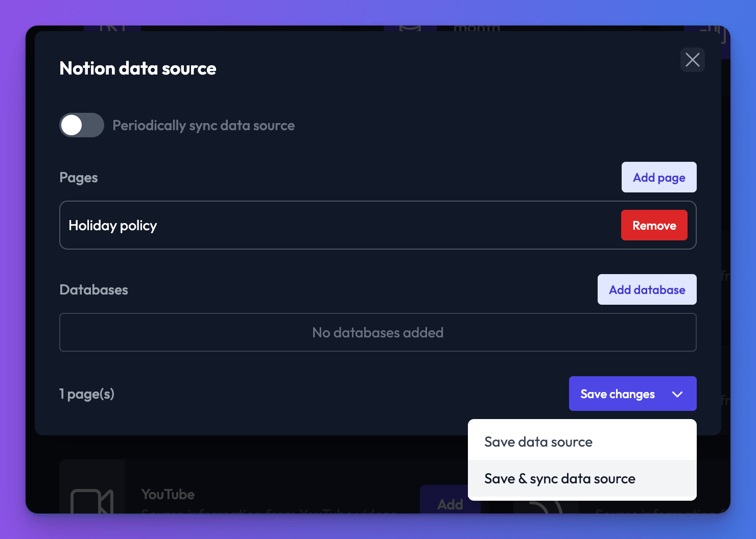
Task: Click the Add page button
Action: click(x=659, y=177)
